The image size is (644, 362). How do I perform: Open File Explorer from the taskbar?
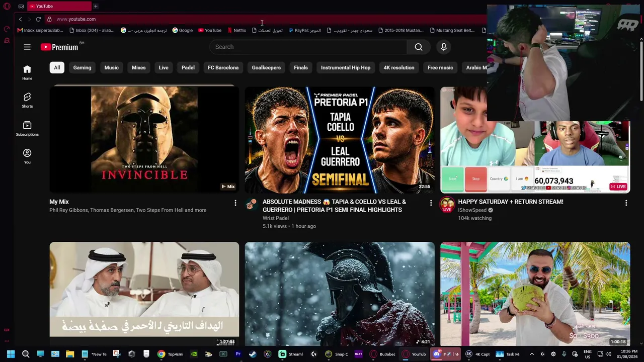click(70, 354)
